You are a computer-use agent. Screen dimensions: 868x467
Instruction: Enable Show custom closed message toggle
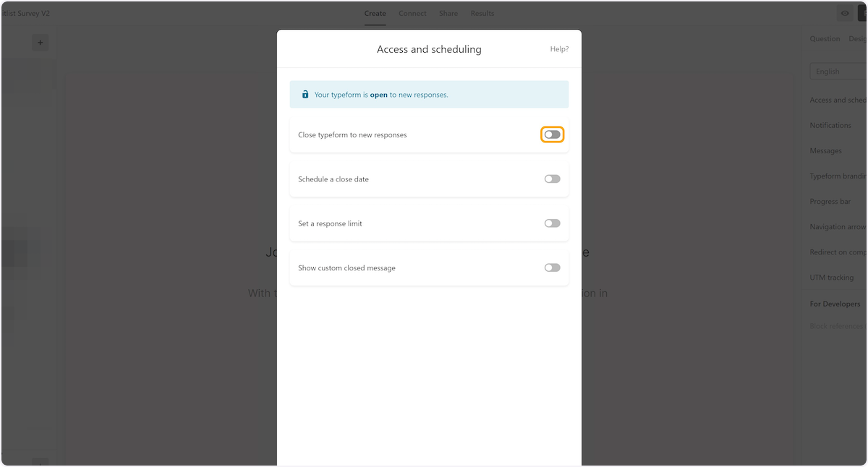pyautogui.click(x=553, y=267)
